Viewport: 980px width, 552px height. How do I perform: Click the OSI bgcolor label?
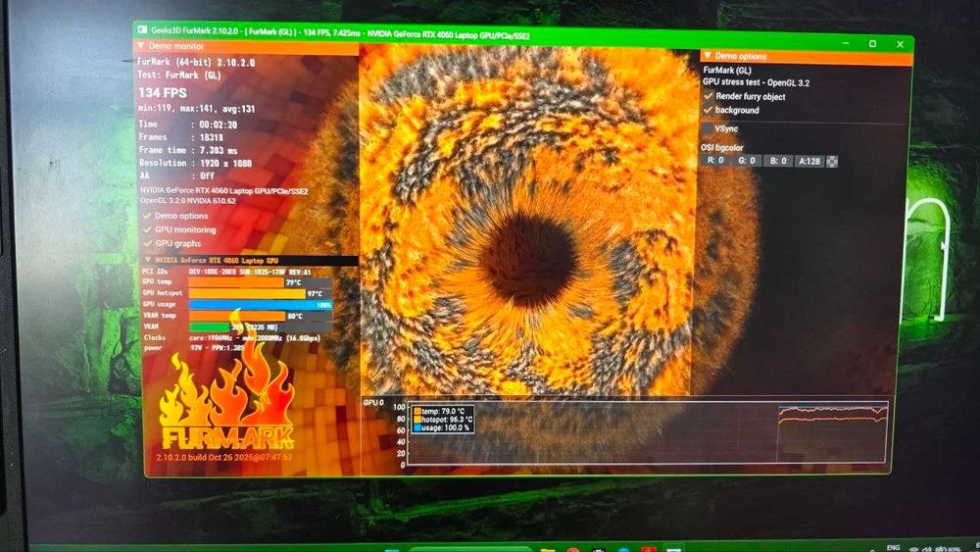pos(722,147)
